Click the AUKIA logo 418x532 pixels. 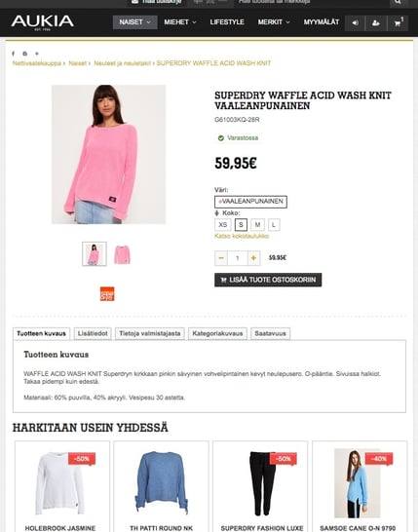click(43, 22)
